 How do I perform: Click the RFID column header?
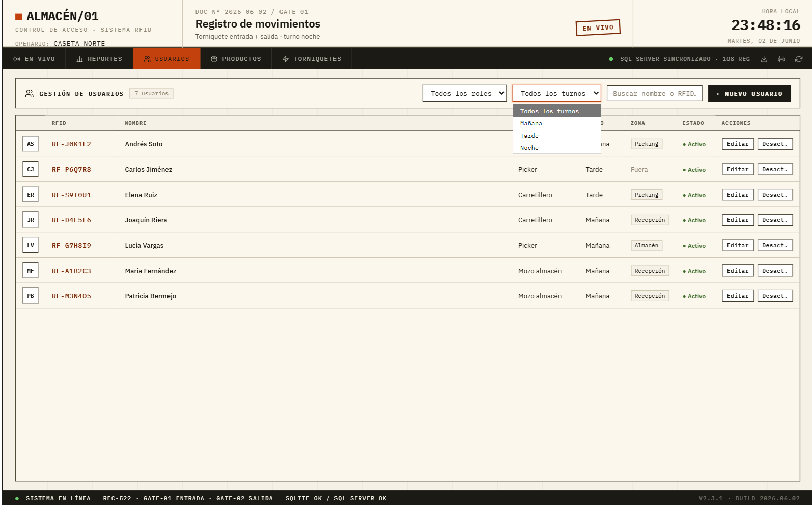[59, 123]
